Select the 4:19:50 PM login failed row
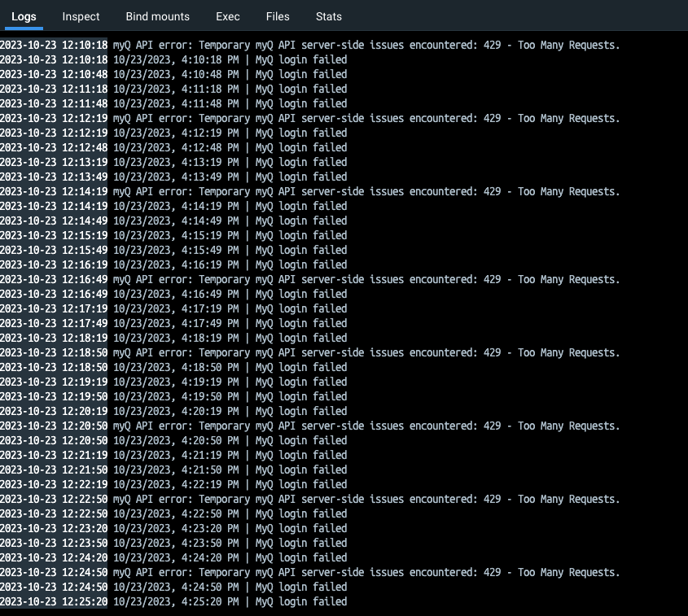This screenshot has height=616, width=688. (x=173, y=396)
